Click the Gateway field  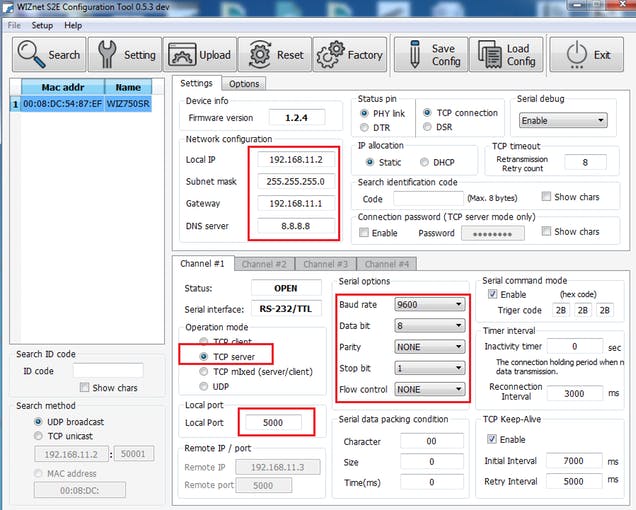[296, 203]
